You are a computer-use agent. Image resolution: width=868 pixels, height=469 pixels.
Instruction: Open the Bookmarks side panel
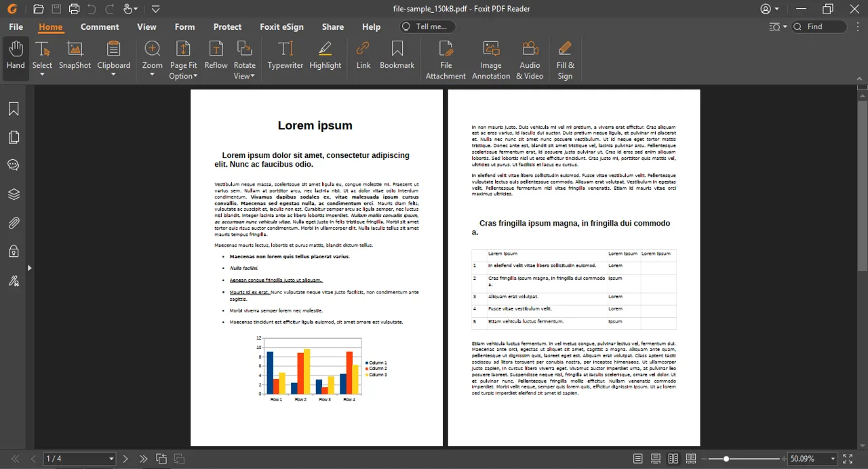(x=14, y=109)
